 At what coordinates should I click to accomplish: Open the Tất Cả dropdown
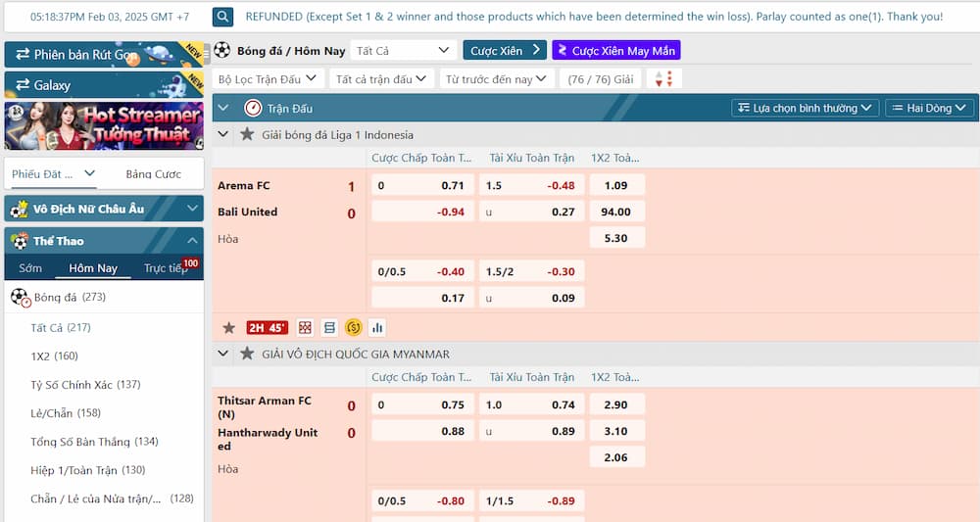(x=403, y=50)
